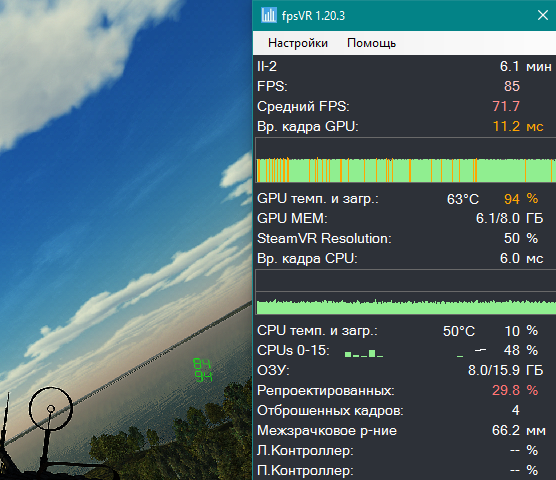Click the GPU frame time graph

pyautogui.click(x=405, y=160)
